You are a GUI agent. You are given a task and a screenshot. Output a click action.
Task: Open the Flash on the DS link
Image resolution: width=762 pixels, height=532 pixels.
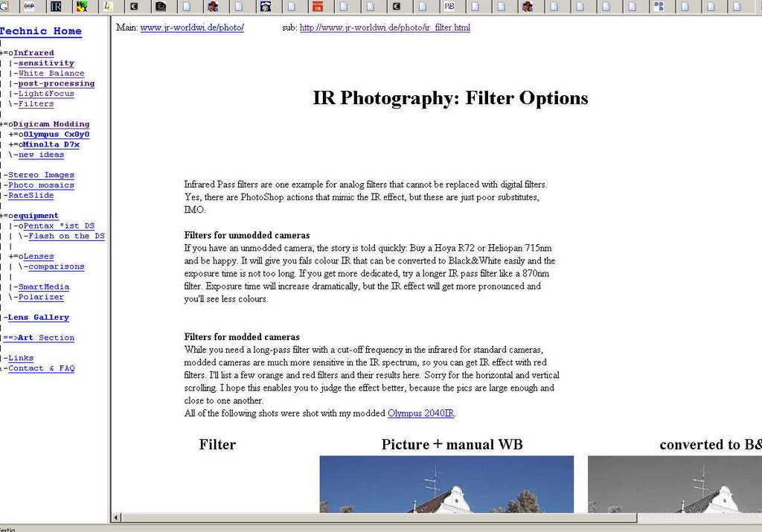point(66,237)
